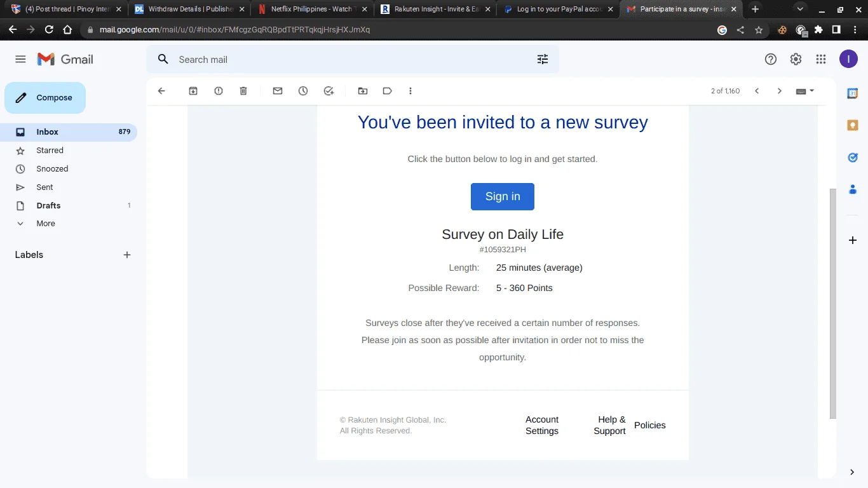Open the email toolbar More menu
The image size is (868, 488).
pyautogui.click(x=410, y=91)
